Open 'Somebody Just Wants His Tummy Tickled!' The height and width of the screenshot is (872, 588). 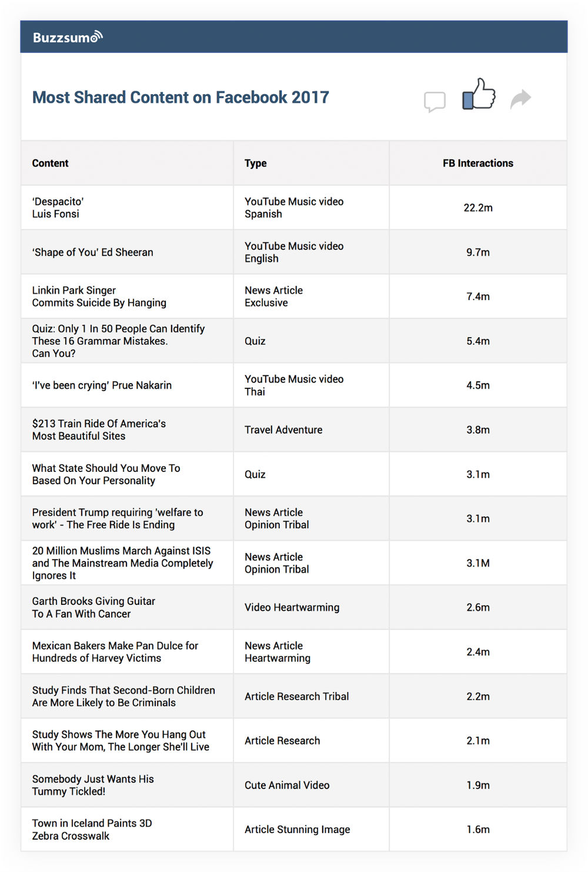[x=93, y=785]
